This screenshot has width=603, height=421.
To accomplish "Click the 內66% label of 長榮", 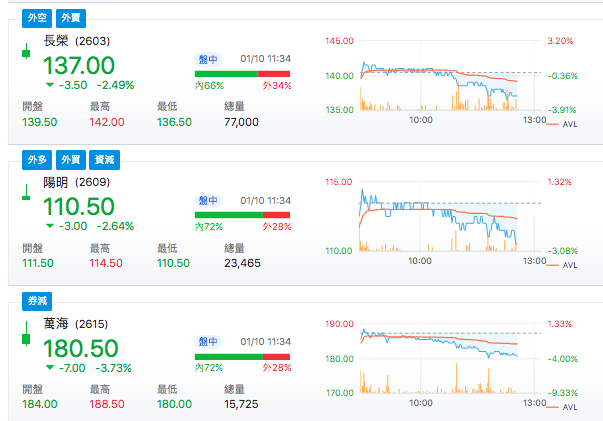I will pos(209,85).
